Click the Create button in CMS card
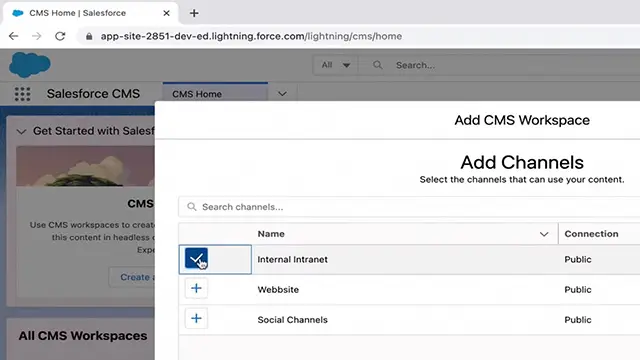 pos(131,277)
